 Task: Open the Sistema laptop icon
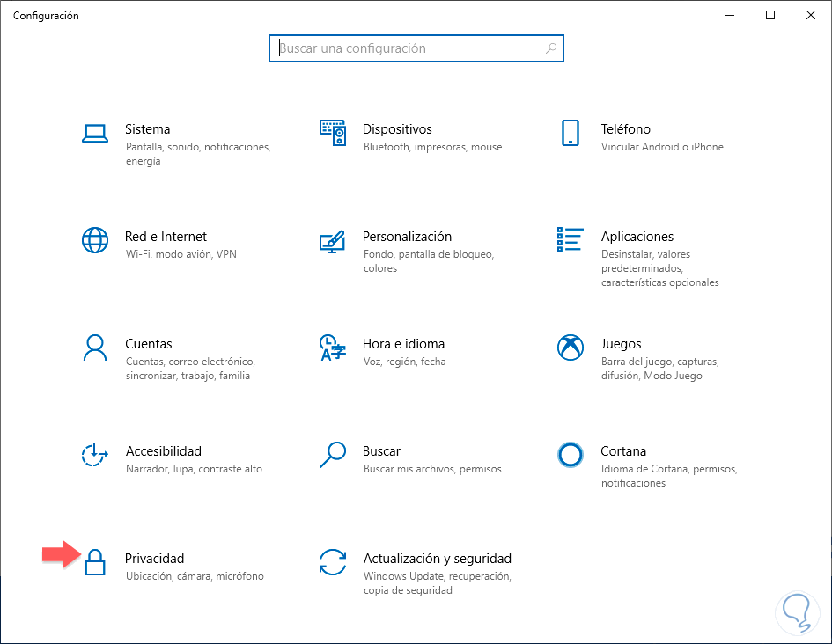point(95,134)
